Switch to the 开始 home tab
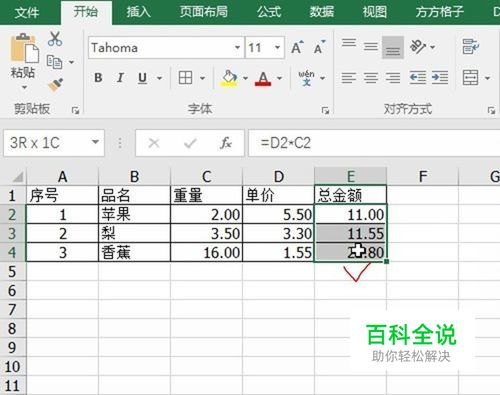The width and height of the screenshot is (500, 395). point(86,12)
